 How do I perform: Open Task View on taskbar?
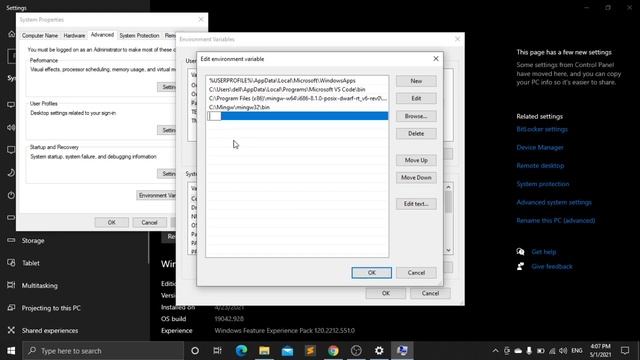point(217,351)
